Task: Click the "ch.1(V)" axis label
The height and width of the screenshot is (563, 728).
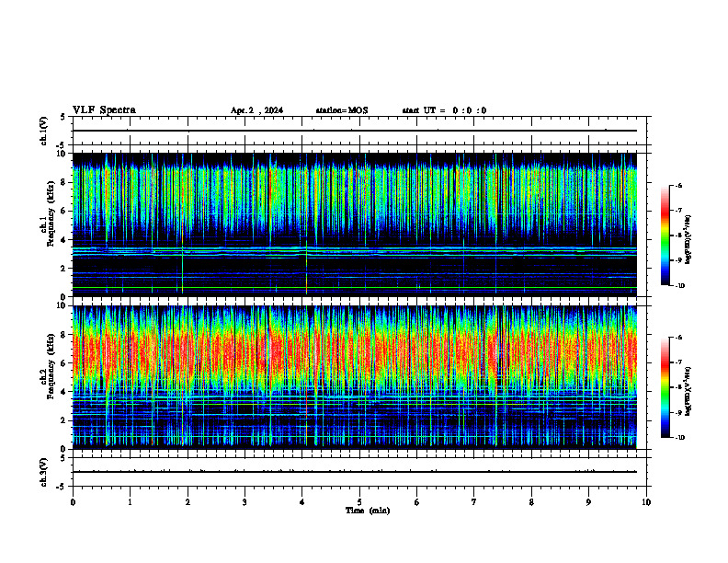Action: point(43,131)
